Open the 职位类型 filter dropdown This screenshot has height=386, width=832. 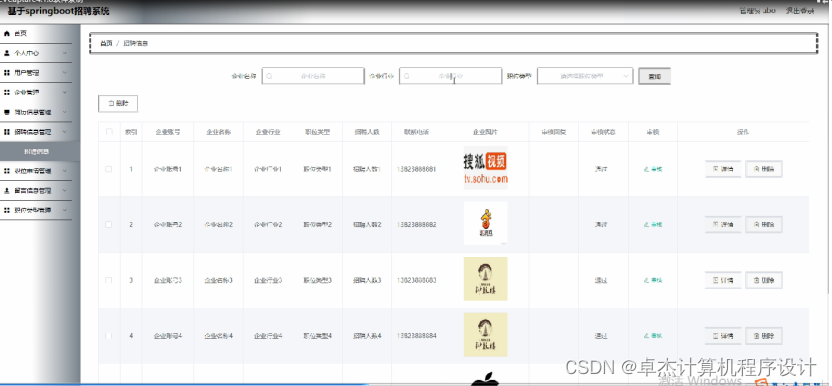pos(585,76)
